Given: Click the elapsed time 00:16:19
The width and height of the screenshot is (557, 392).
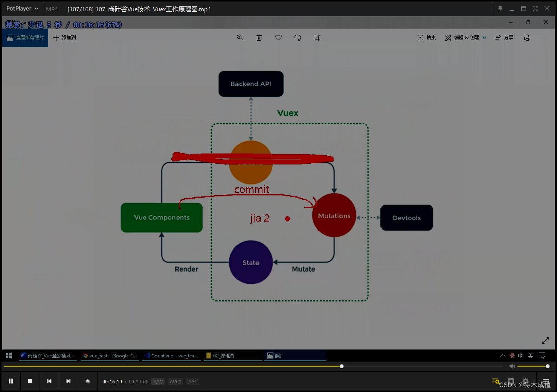Looking at the screenshot, I should pos(112,381).
